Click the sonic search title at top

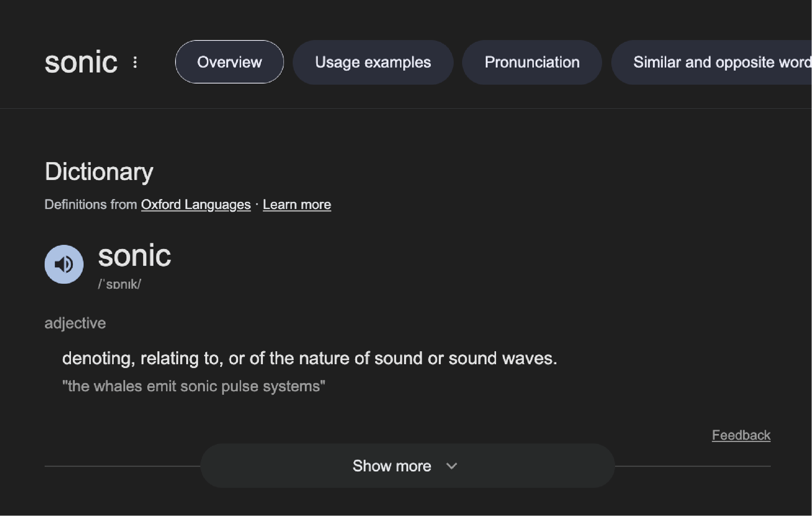[81, 62]
